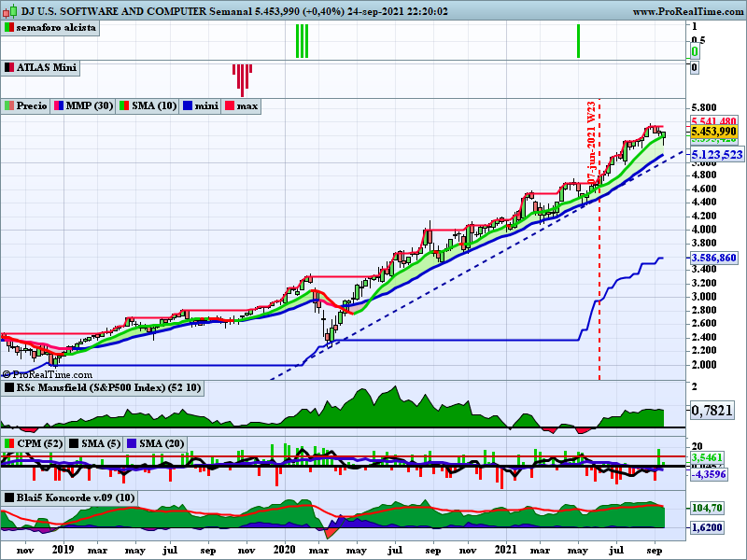
Task: Click the red swatch beside max
Action: coord(230,105)
